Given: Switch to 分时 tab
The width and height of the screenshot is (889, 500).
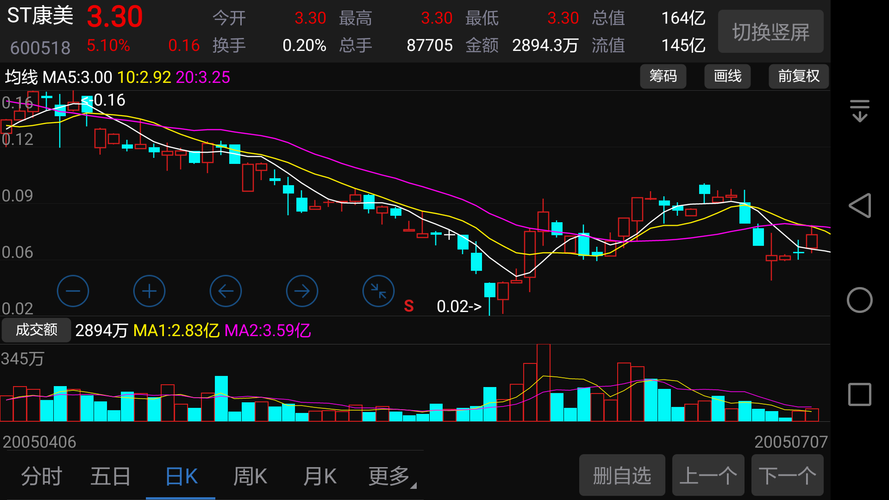Looking at the screenshot, I should [x=41, y=476].
